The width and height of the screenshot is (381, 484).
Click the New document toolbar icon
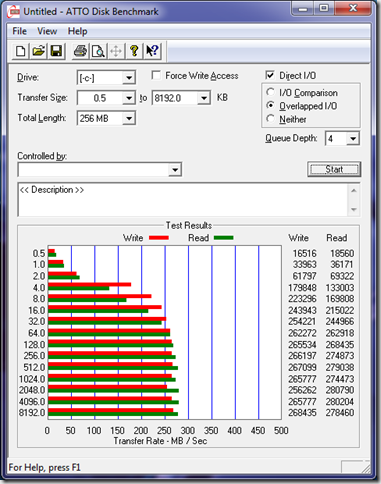(21, 51)
